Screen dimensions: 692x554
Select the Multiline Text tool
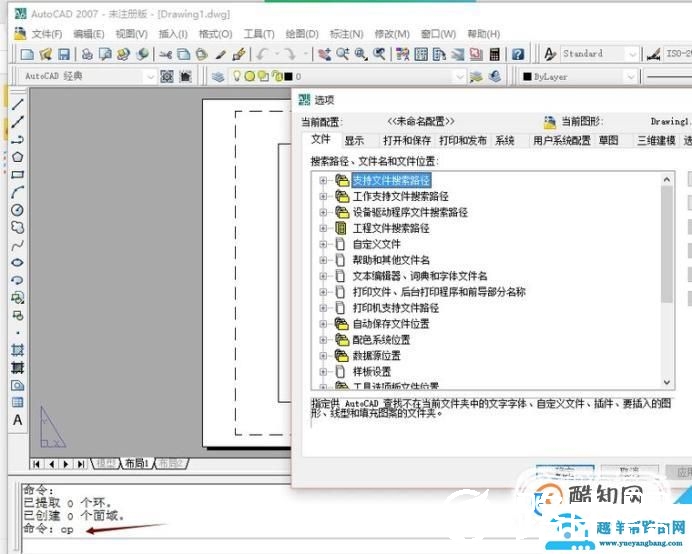point(17,420)
